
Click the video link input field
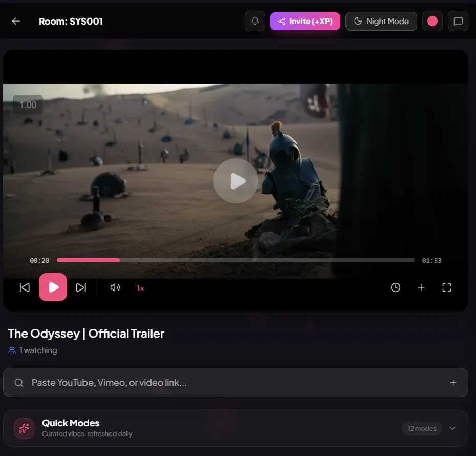pyautogui.click(x=235, y=383)
